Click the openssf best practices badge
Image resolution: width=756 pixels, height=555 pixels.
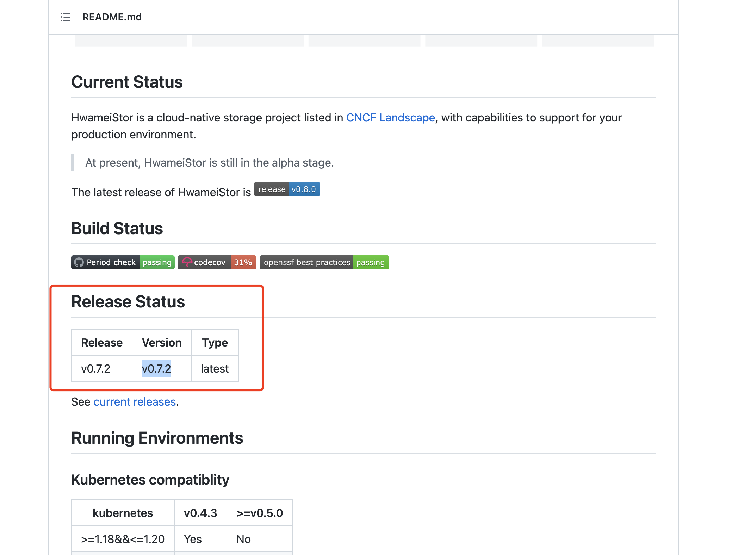pyautogui.click(x=324, y=262)
